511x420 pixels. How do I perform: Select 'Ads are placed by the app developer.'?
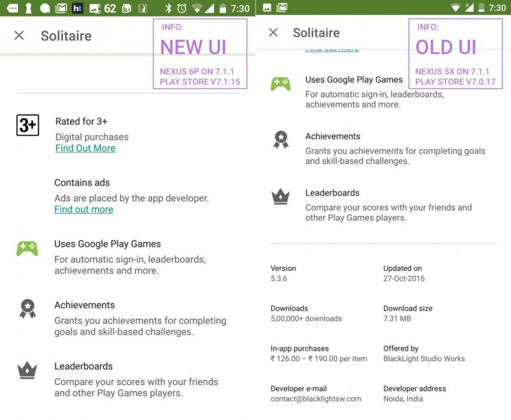point(132,198)
